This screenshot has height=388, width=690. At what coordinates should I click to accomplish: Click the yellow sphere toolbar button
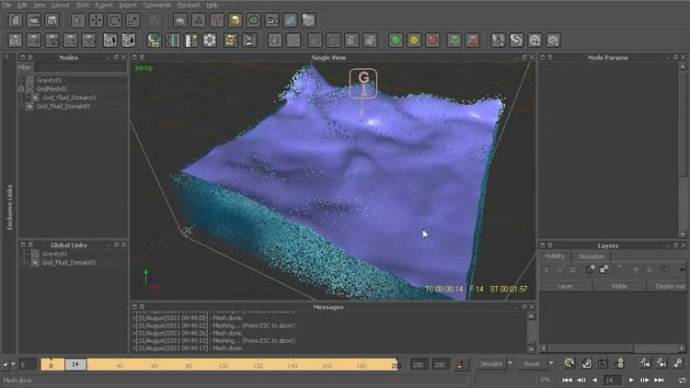click(x=414, y=40)
